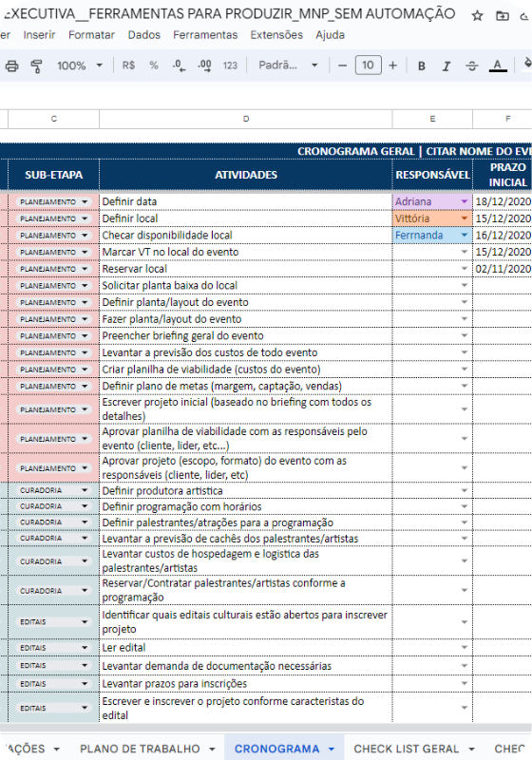Open the Extensões menu
The height and width of the screenshot is (760, 532).
coord(276,35)
